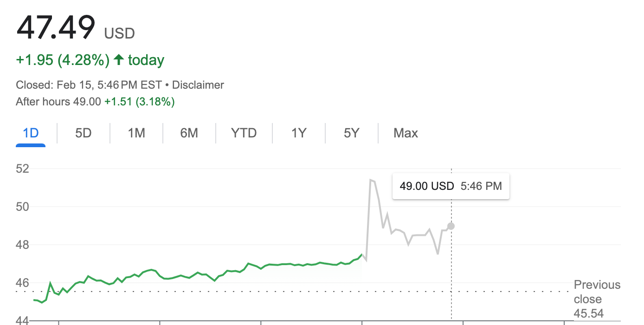Click the 47.49 current price
The width and height of the screenshot is (644, 325).
point(56,28)
